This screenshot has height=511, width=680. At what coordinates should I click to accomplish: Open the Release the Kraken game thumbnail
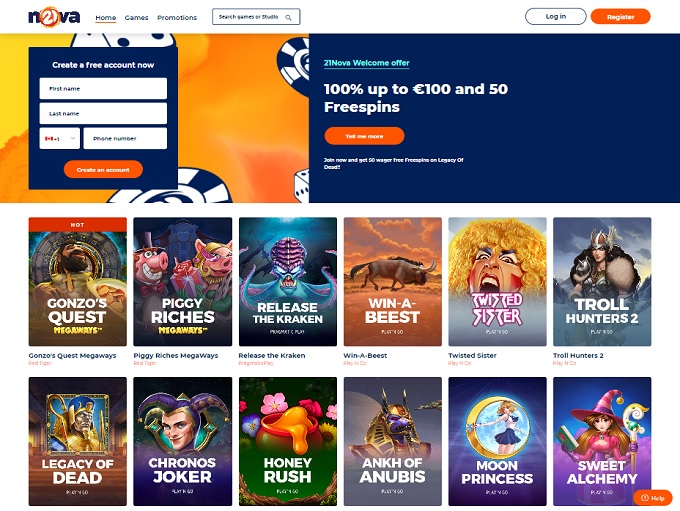[288, 282]
